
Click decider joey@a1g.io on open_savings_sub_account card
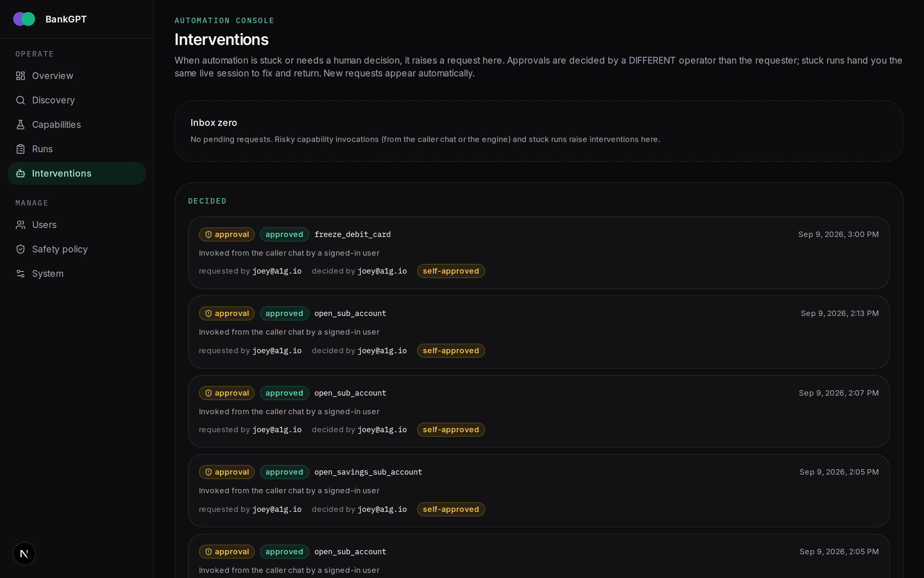coord(382,509)
